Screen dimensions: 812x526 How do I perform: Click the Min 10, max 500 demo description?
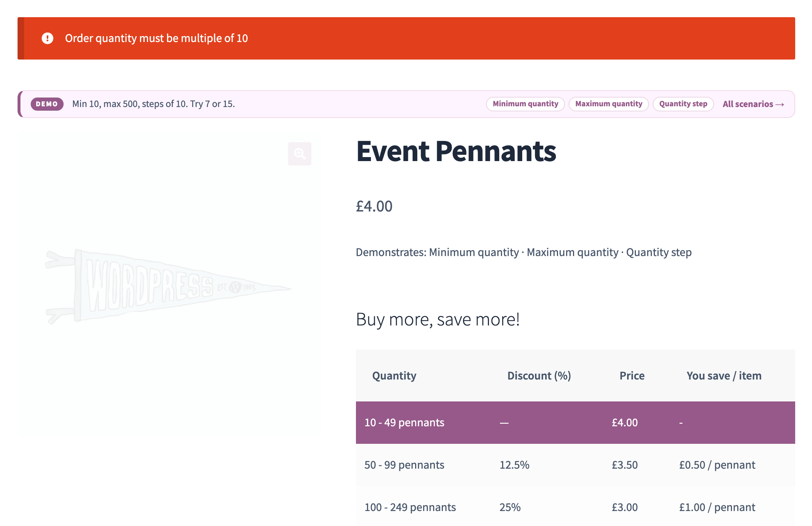click(x=153, y=104)
